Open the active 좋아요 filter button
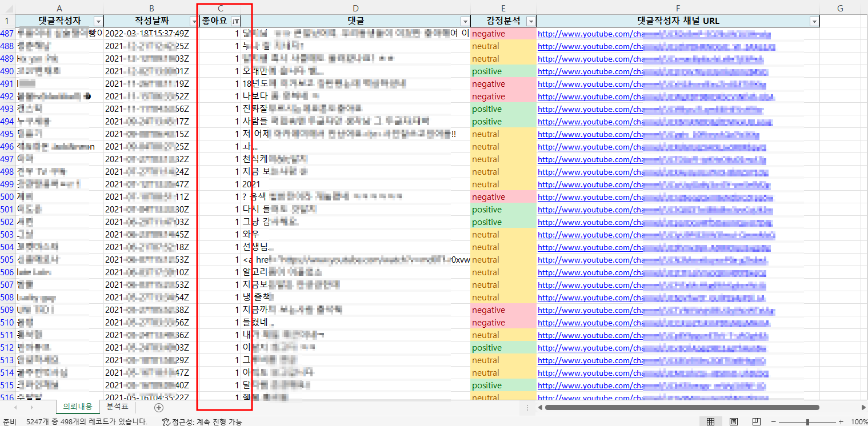This screenshot has height=426, width=868. pos(235,21)
